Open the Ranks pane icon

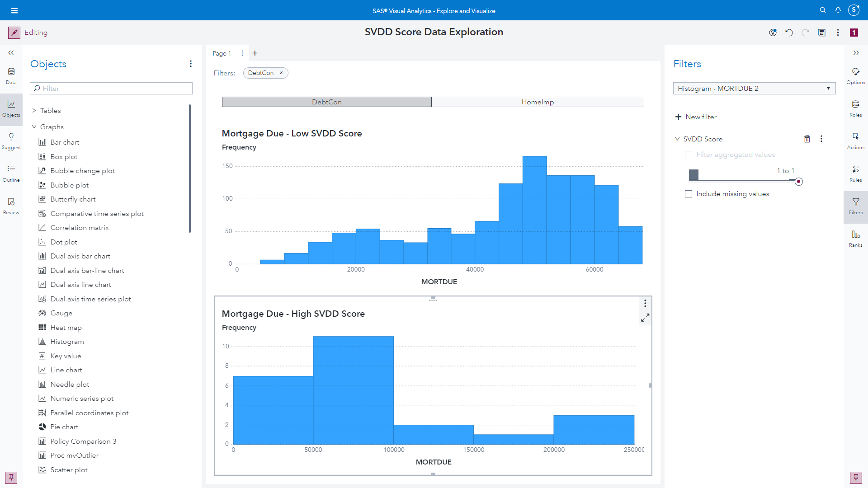(855, 238)
